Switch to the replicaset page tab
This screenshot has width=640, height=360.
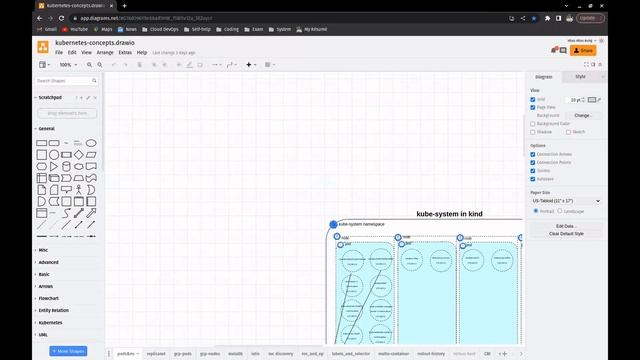tap(156, 353)
